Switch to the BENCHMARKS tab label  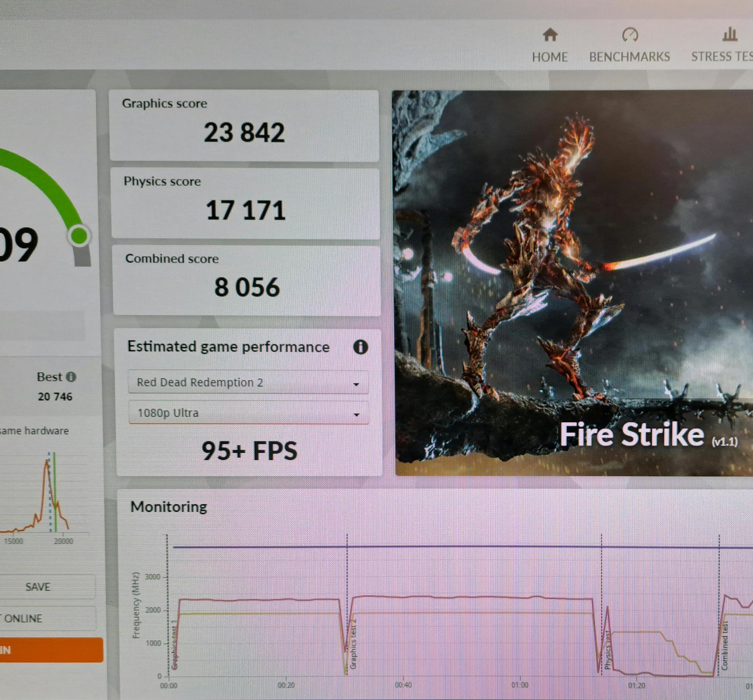pyautogui.click(x=629, y=57)
